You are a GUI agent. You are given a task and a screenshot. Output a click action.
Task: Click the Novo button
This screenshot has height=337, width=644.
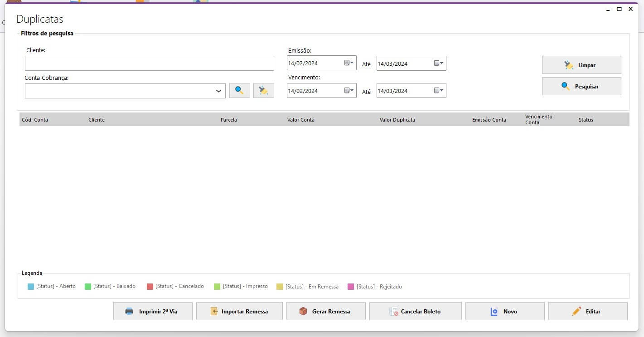505,311
